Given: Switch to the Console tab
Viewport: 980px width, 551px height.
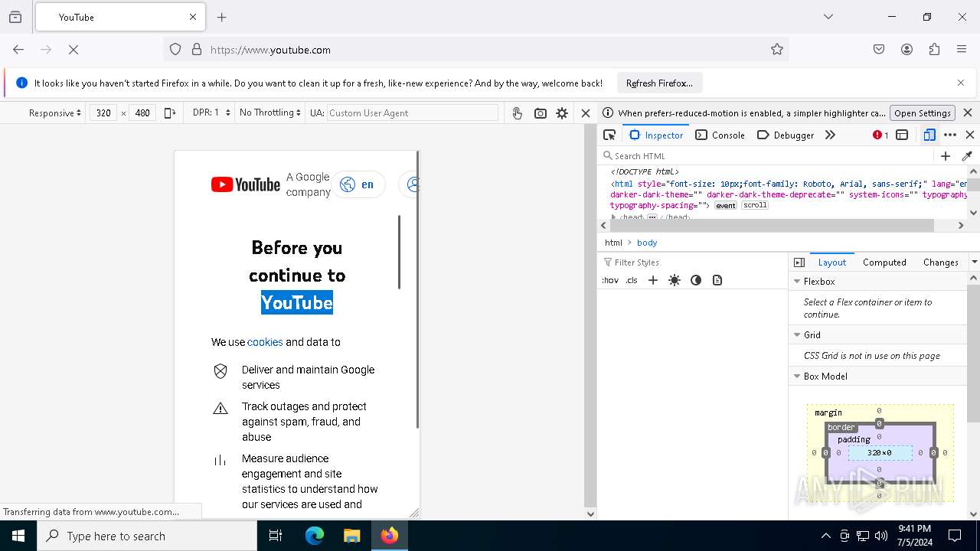Looking at the screenshot, I should (720, 135).
